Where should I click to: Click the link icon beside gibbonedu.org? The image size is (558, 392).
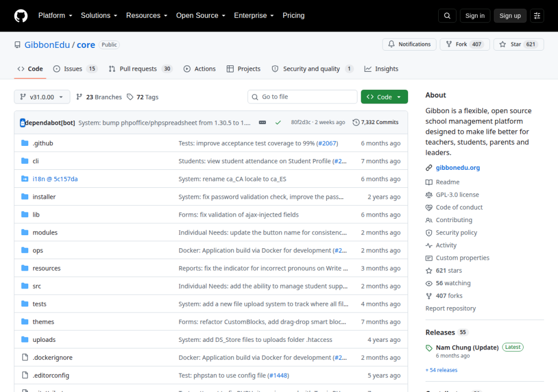pyautogui.click(x=429, y=168)
